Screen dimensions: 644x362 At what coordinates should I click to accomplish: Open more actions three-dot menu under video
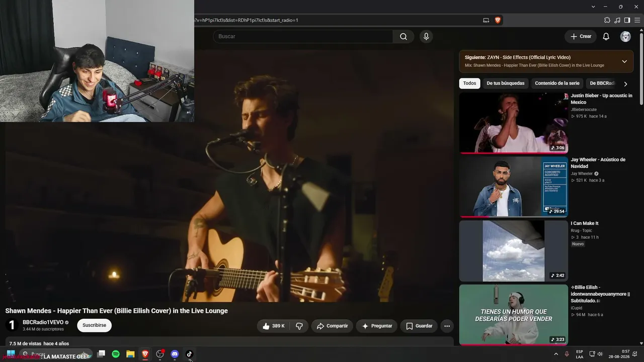tap(447, 326)
